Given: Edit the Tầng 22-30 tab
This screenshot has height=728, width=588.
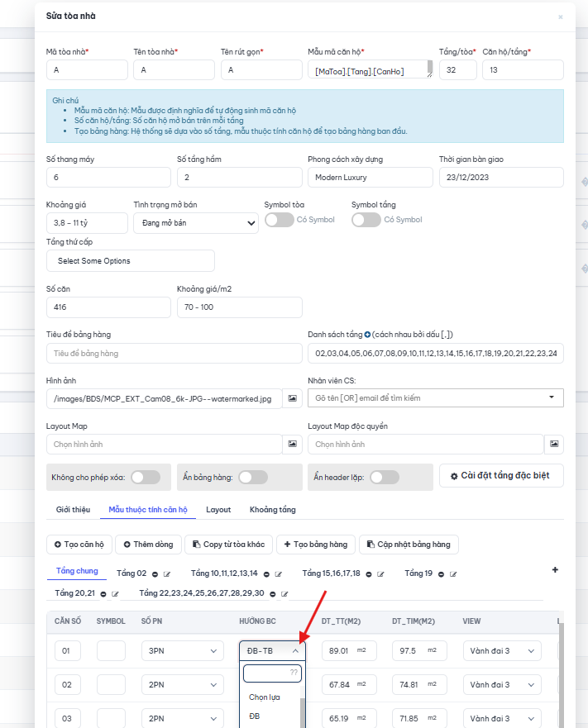Looking at the screenshot, I should click(285, 594).
